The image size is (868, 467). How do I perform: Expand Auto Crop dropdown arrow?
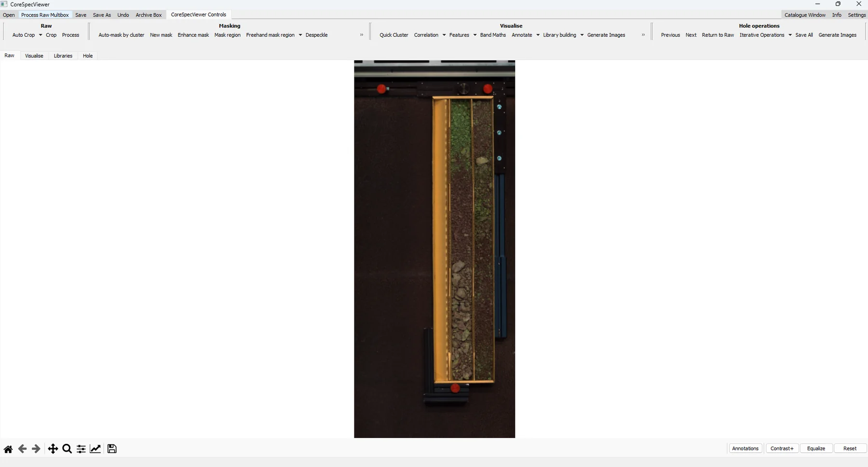[41, 35]
